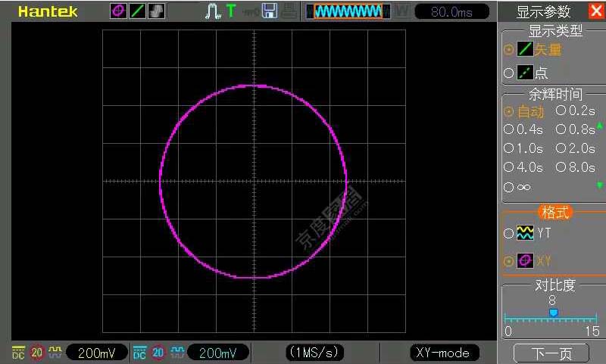Set persistence time to 0.4s
Image resolution: width=606 pixels, height=364 pixels.
[524, 129]
